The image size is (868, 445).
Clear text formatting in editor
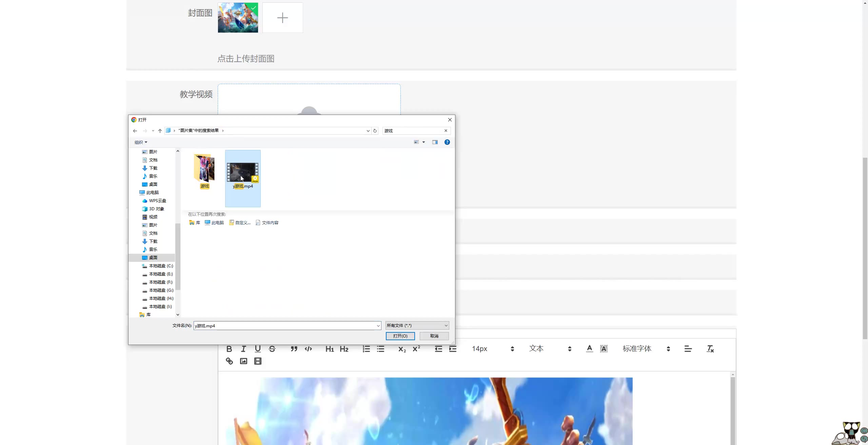710,349
